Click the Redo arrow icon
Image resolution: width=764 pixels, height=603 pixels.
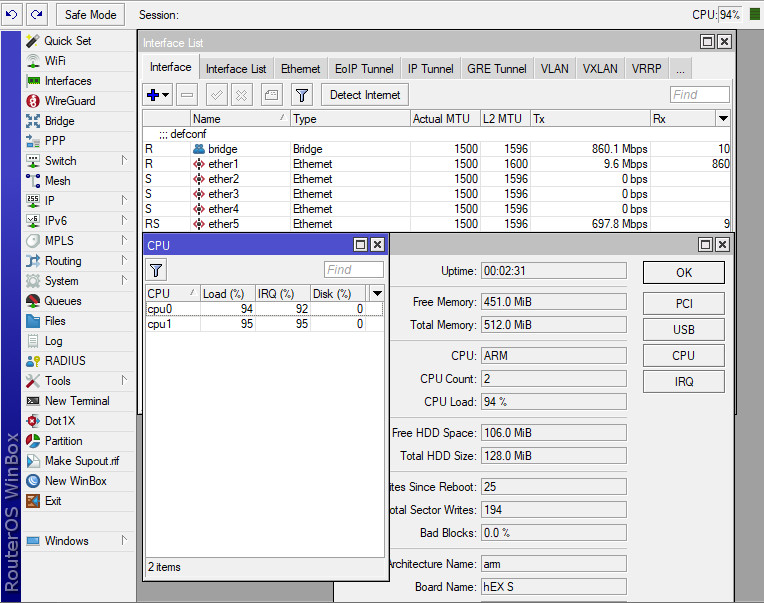pyautogui.click(x=37, y=15)
